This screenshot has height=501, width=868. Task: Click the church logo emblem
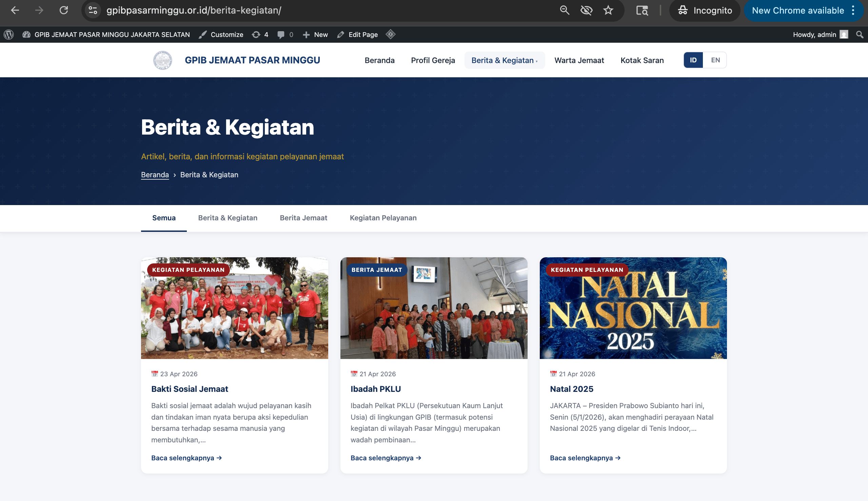coord(162,60)
